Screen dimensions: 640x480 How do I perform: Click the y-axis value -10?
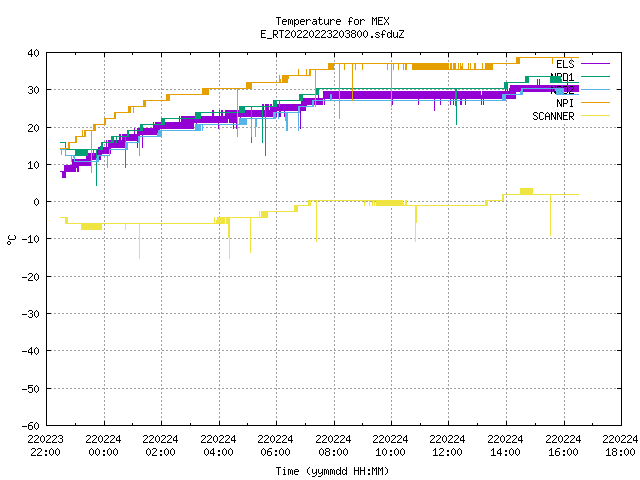click(x=31, y=239)
